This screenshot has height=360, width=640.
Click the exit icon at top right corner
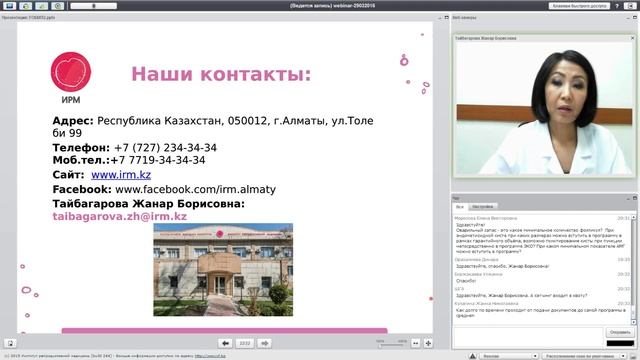(631, 6)
